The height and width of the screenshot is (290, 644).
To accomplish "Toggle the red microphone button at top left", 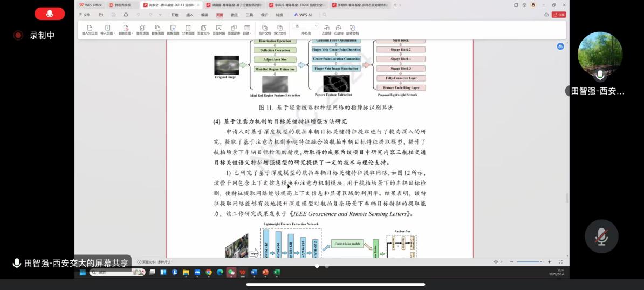I will click(x=50, y=14).
